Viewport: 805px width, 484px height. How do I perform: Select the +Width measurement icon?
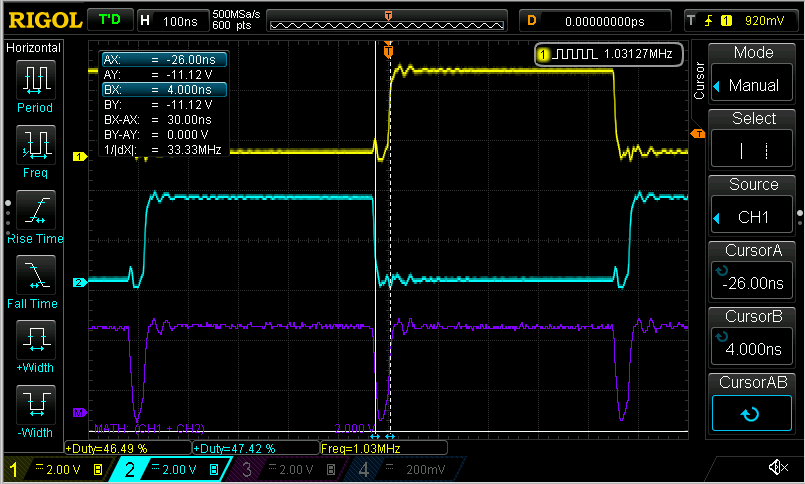pyautogui.click(x=35, y=340)
